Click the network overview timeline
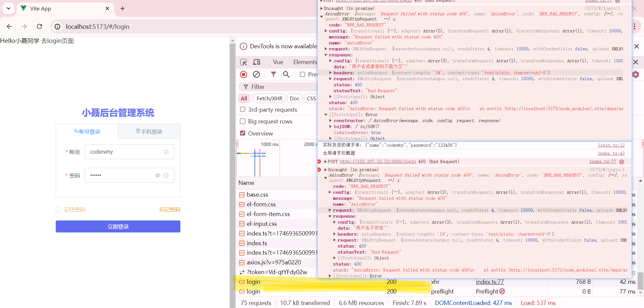The height and width of the screenshot is (308, 644). [x=277, y=158]
